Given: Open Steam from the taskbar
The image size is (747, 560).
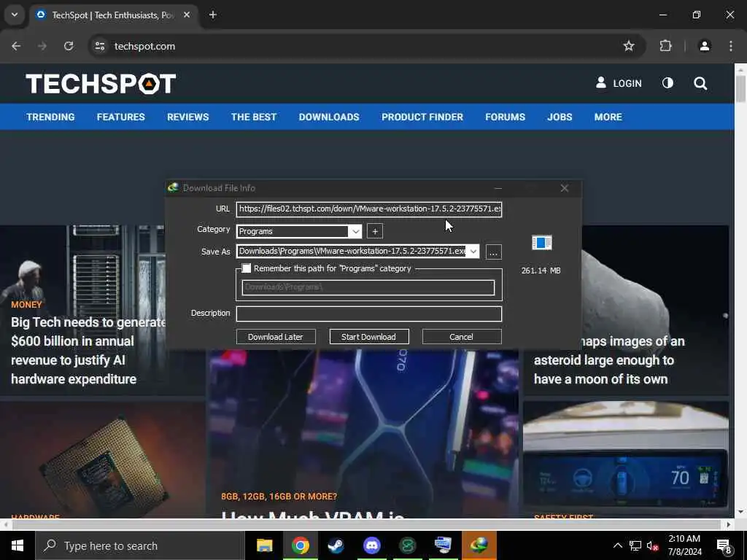Looking at the screenshot, I should (x=336, y=545).
